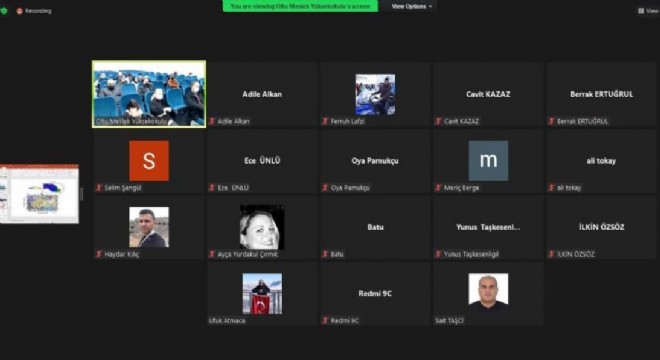Click muted mic icon next to Cavit KAZAZ
Image resolution: width=660 pixels, height=360 pixels.
point(439,121)
